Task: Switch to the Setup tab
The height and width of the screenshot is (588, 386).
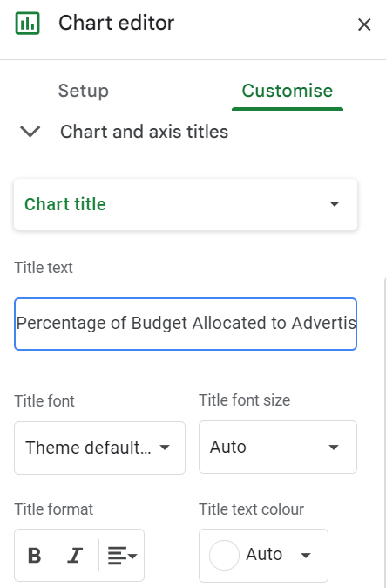Action: coord(84,91)
